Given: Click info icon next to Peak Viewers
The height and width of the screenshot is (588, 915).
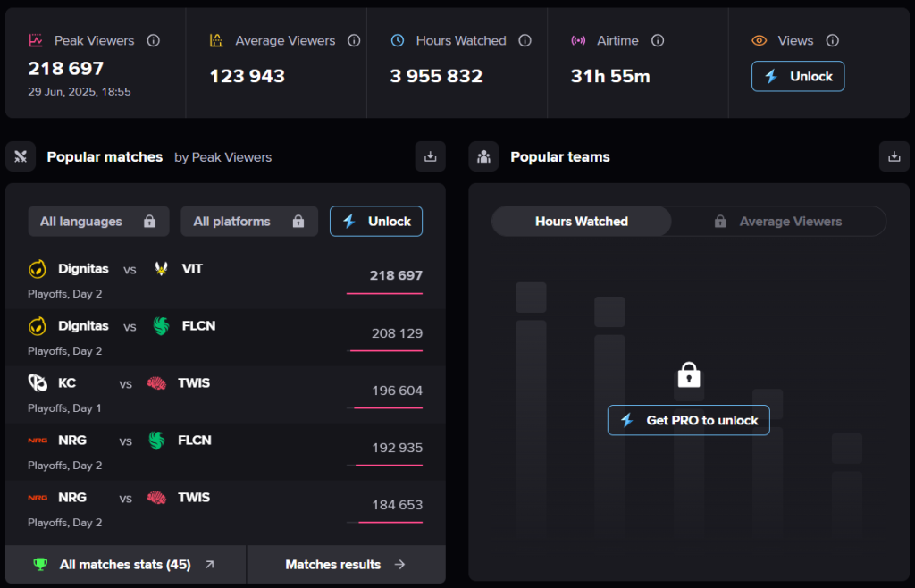Looking at the screenshot, I should (x=153, y=40).
